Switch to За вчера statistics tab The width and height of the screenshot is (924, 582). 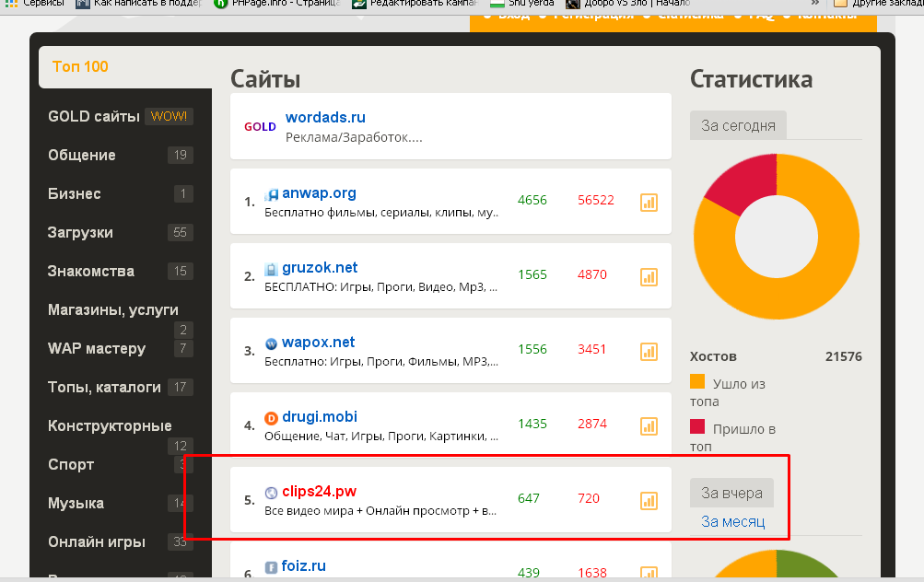point(731,493)
